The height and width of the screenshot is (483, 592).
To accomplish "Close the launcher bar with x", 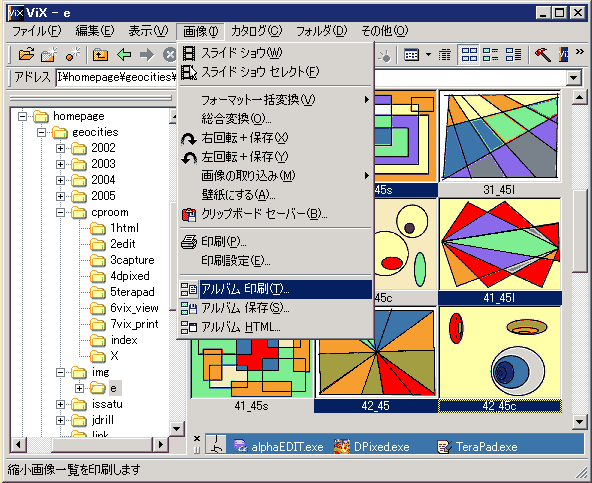I will point(197,438).
